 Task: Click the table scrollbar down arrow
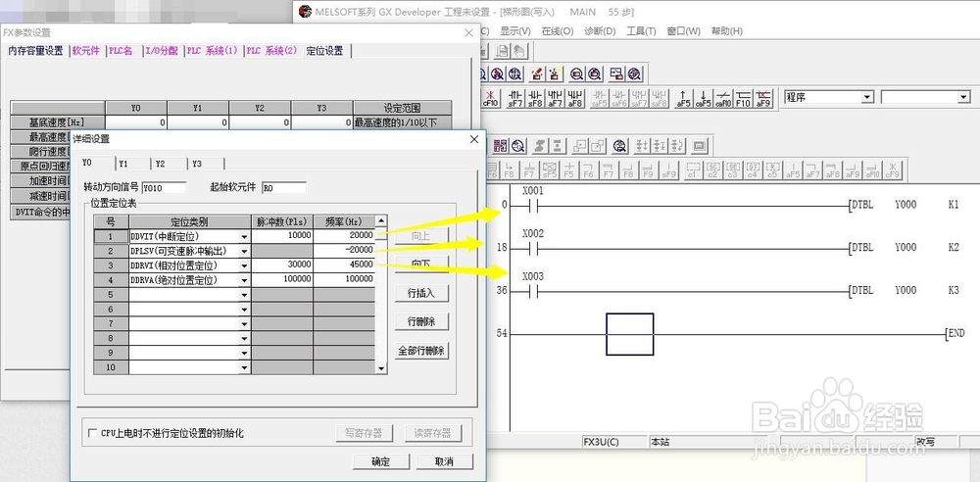point(381,368)
